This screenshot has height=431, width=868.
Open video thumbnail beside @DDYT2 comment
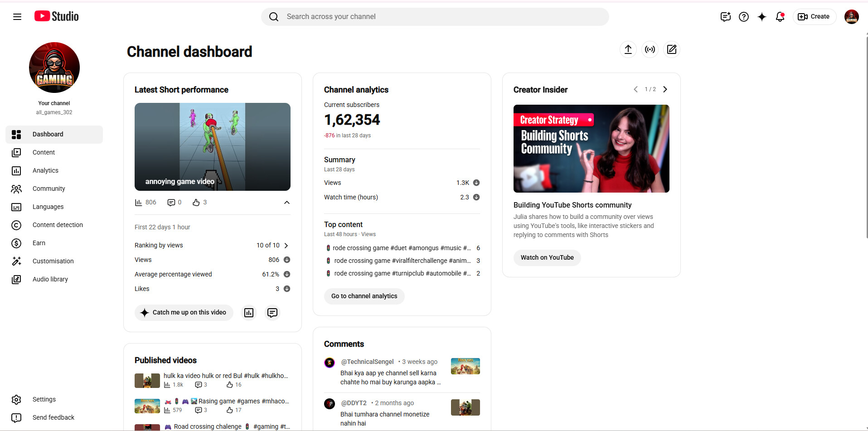pyautogui.click(x=466, y=407)
